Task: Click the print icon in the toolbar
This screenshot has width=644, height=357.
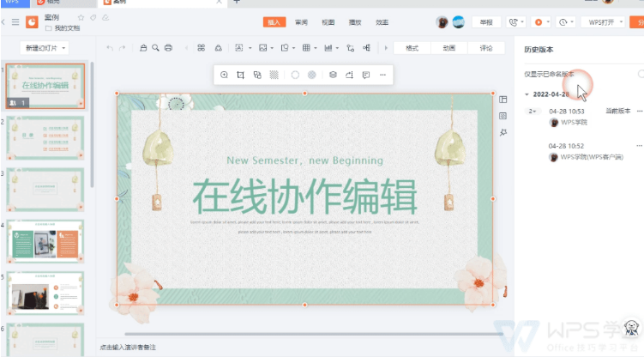Action: tap(168, 48)
